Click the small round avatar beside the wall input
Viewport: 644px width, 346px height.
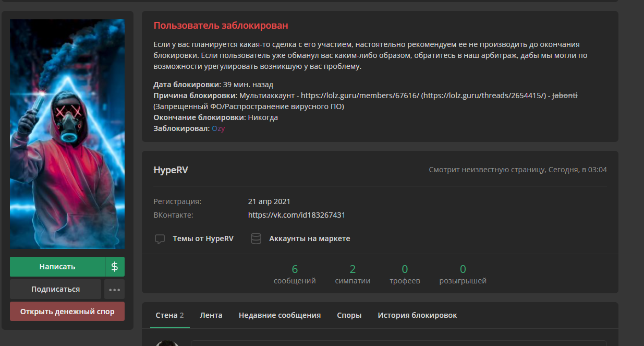coord(167,343)
